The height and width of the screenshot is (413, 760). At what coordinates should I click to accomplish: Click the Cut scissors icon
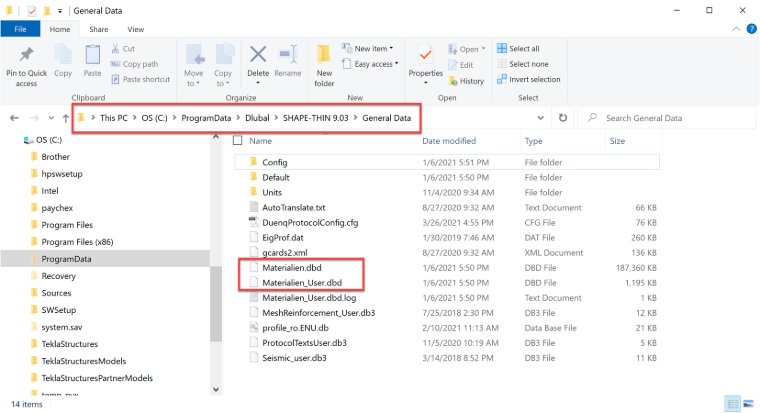click(x=115, y=48)
